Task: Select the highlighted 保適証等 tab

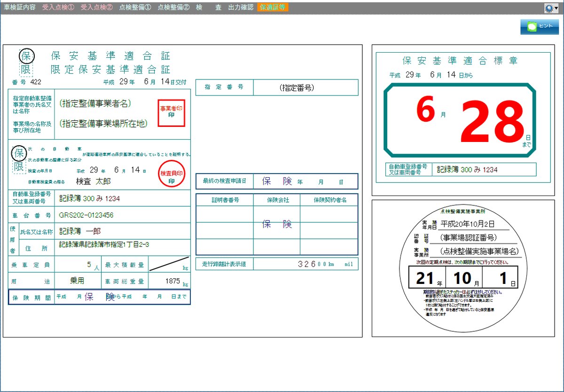Action: (x=273, y=8)
